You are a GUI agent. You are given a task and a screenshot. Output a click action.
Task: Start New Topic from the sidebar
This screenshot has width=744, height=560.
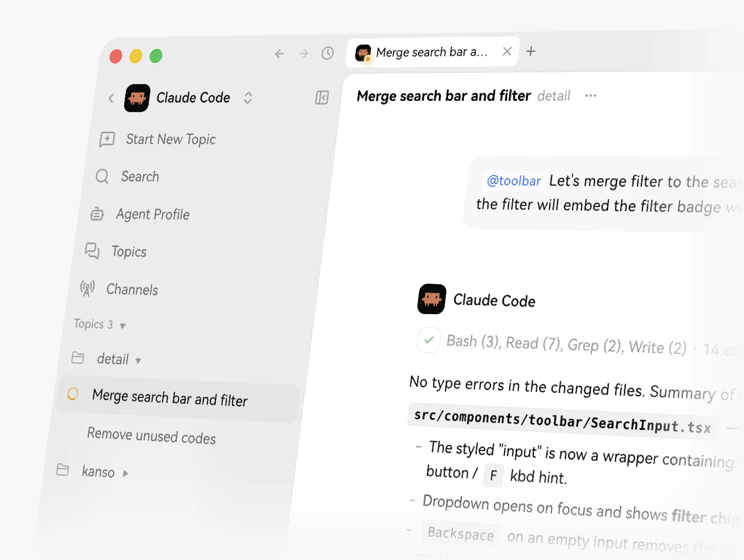(x=171, y=139)
